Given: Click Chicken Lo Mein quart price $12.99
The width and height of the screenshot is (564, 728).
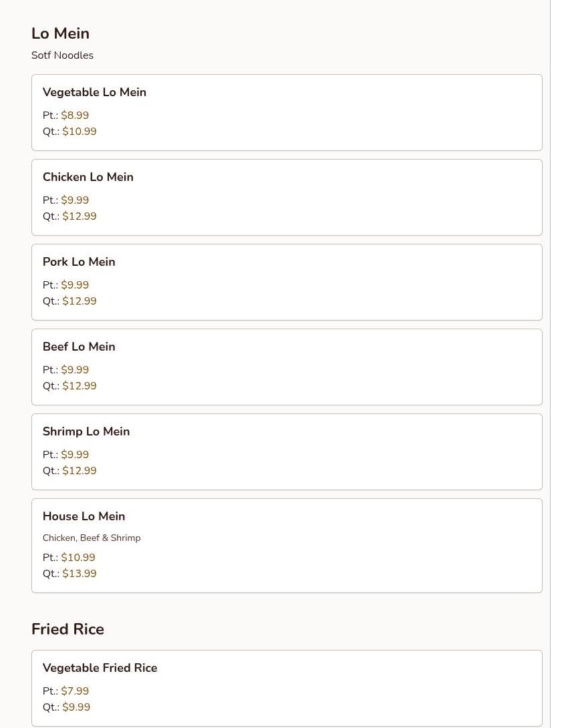Looking at the screenshot, I should [x=80, y=216].
